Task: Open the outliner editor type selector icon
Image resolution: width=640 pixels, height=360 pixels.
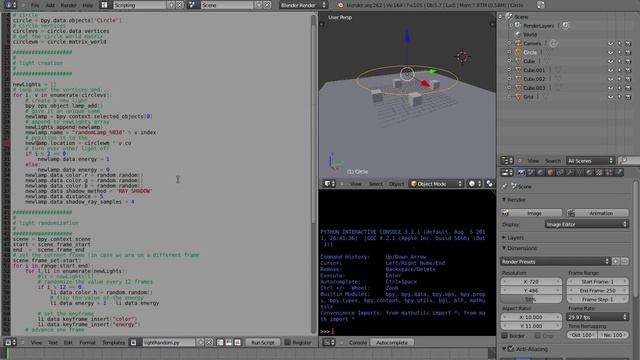Action: (x=507, y=161)
